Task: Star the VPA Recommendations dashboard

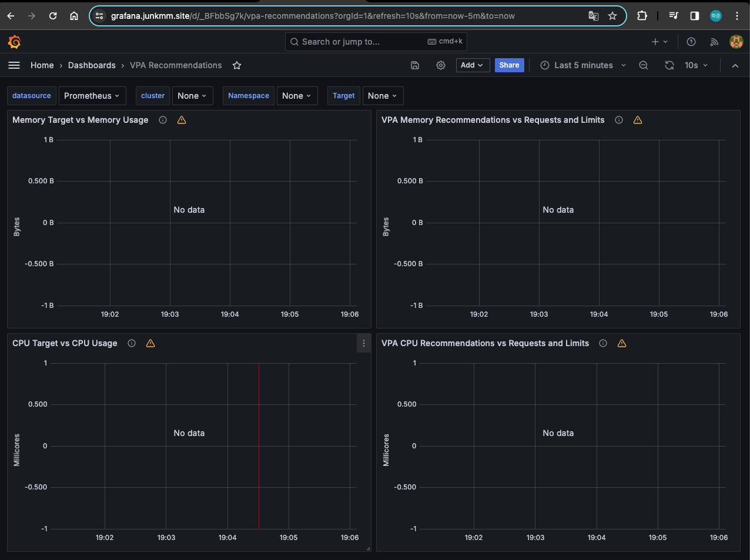Action: point(237,65)
